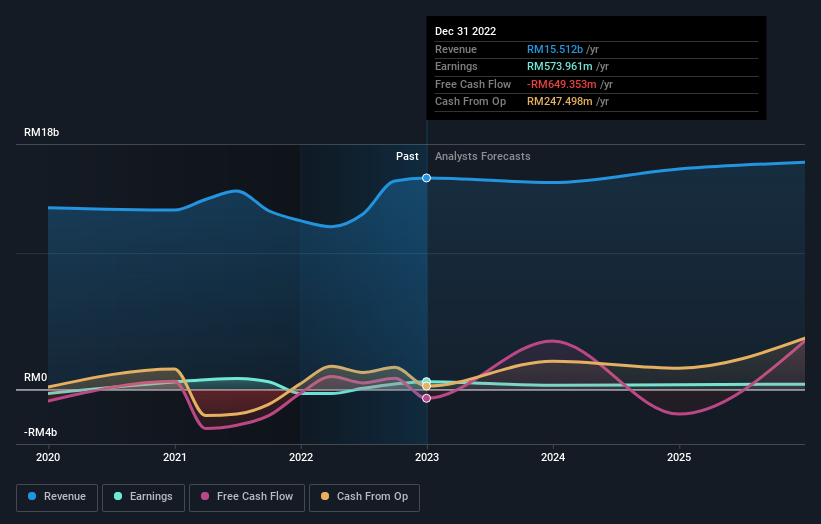Click the RM15.512b revenue value
Viewport: 821px width, 524px height.
[x=554, y=49]
